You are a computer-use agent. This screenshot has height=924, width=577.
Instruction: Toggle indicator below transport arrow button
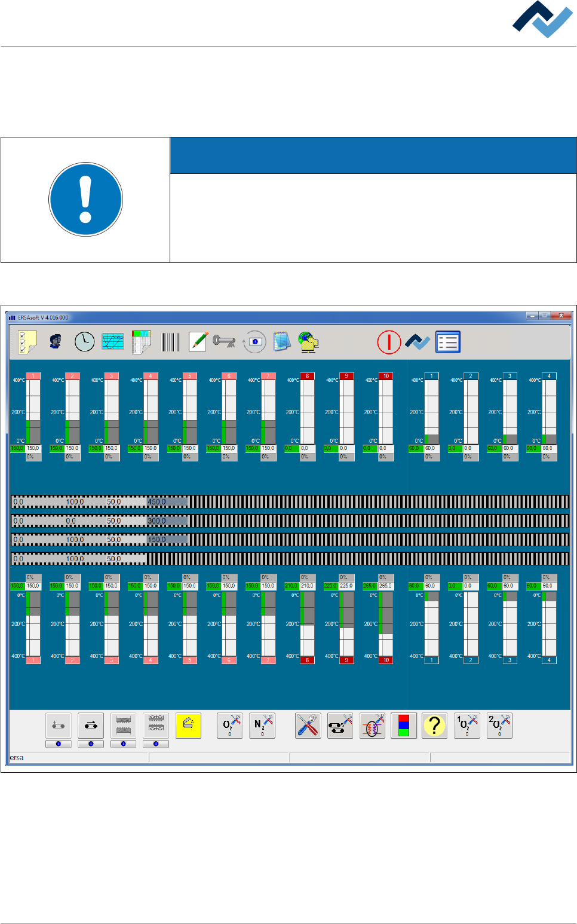point(91,744)
